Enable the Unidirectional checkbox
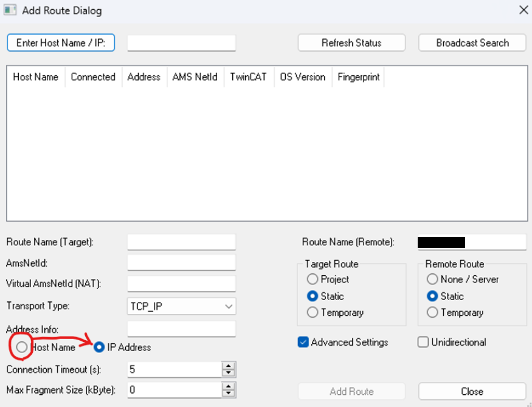The width and height of the screenshot is (532, 407). pyautogui.click(x=423, y=343)
